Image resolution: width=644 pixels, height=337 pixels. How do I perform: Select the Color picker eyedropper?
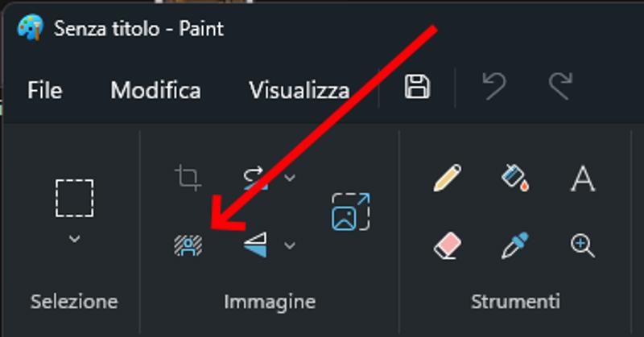pyautogui.click(x=515, y=245)
